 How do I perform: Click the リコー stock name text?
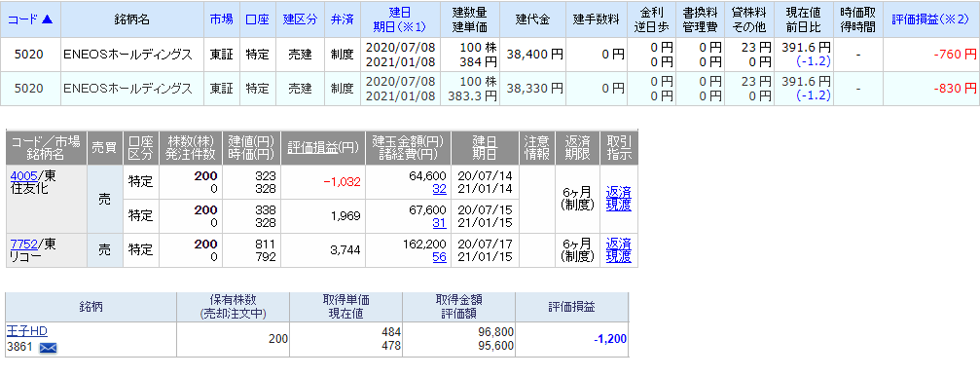(x=25, y=256)
